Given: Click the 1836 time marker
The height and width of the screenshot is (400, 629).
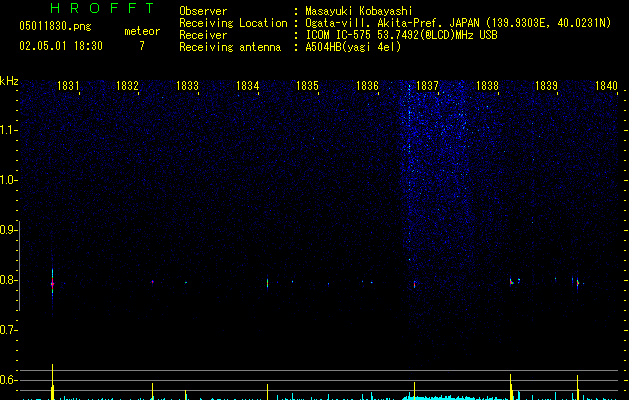Looking at the screenshot, I should pos(367,85).
